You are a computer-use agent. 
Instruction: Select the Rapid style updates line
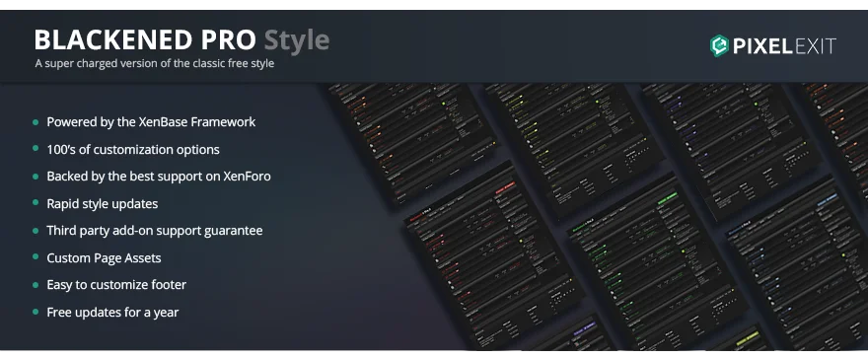point(103,203)
